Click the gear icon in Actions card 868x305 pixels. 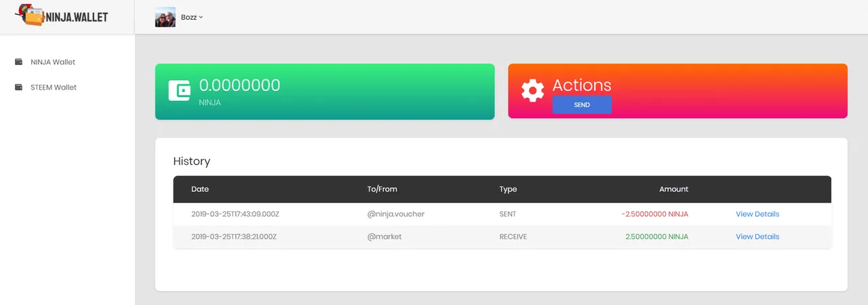(x=532, y=91)
